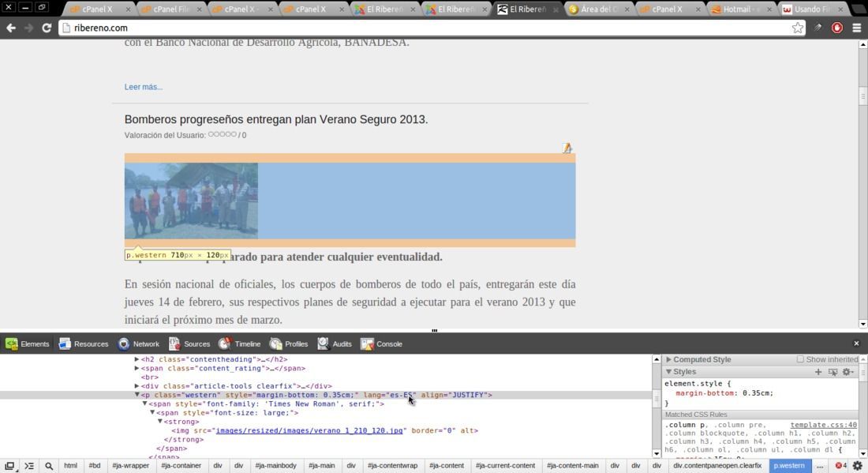The image size is (868, 473).
Task: Select the #ja-current-content breadcrumb
Action: click(x=505, y=466)
